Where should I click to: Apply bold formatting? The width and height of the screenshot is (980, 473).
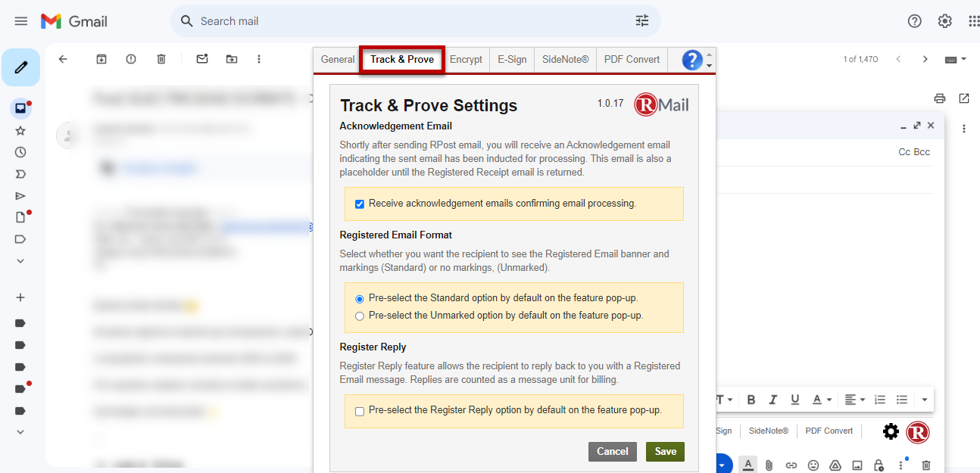751,400
